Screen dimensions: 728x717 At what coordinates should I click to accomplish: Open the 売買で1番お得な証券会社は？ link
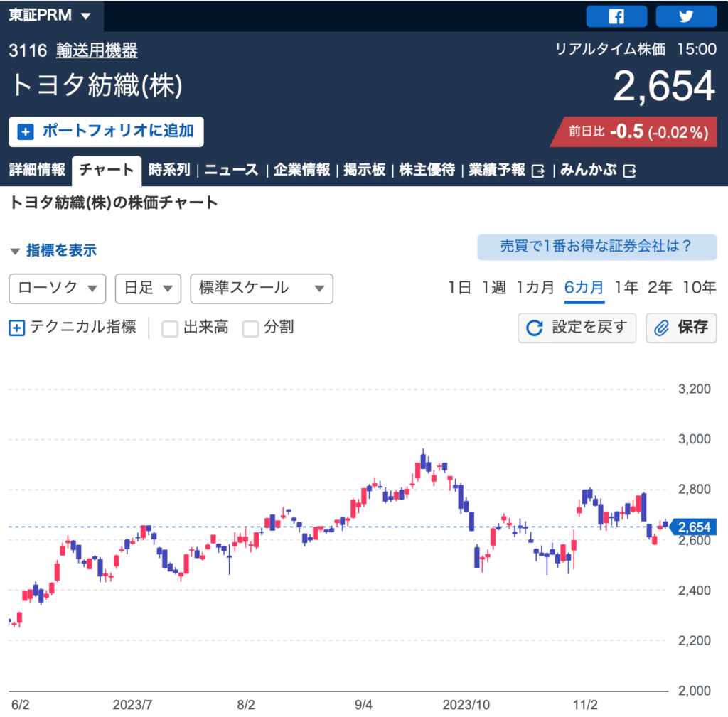point(596,247)
